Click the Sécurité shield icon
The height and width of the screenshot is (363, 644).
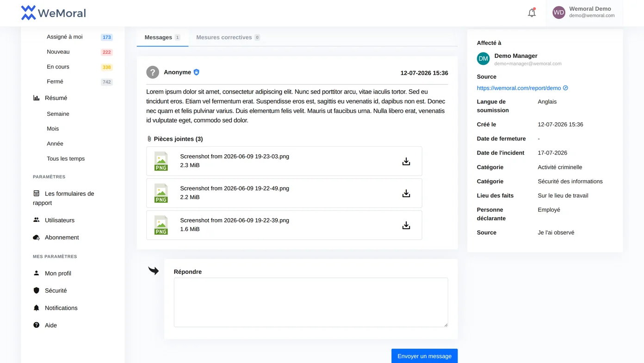pos(37,290)
